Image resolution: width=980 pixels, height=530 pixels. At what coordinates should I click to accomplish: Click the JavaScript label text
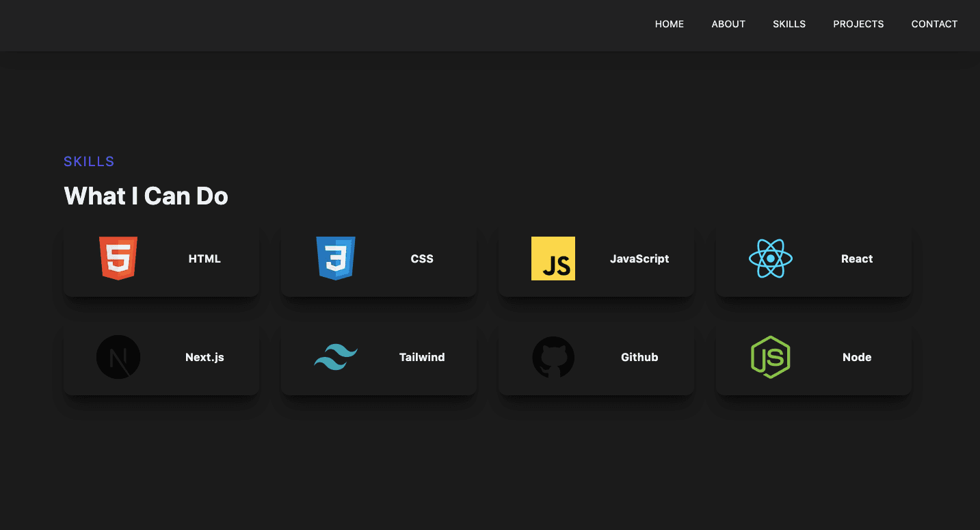(x=639, y=259)
